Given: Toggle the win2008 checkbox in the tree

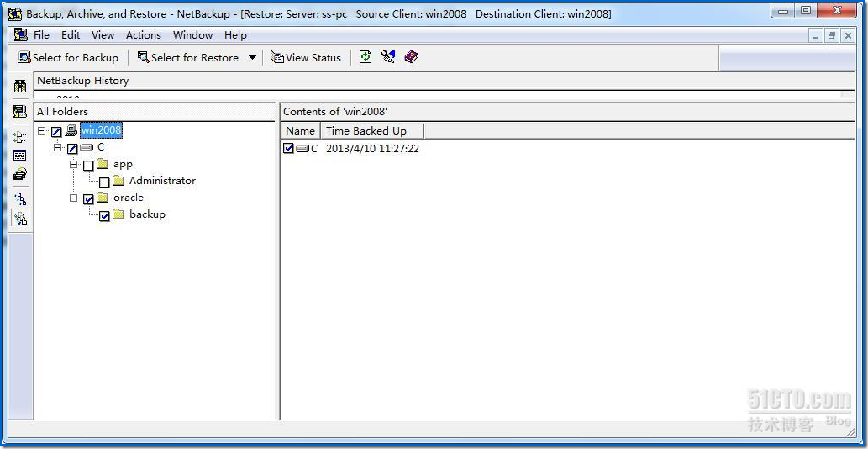Looking at the screenshot, I should 56,132.
